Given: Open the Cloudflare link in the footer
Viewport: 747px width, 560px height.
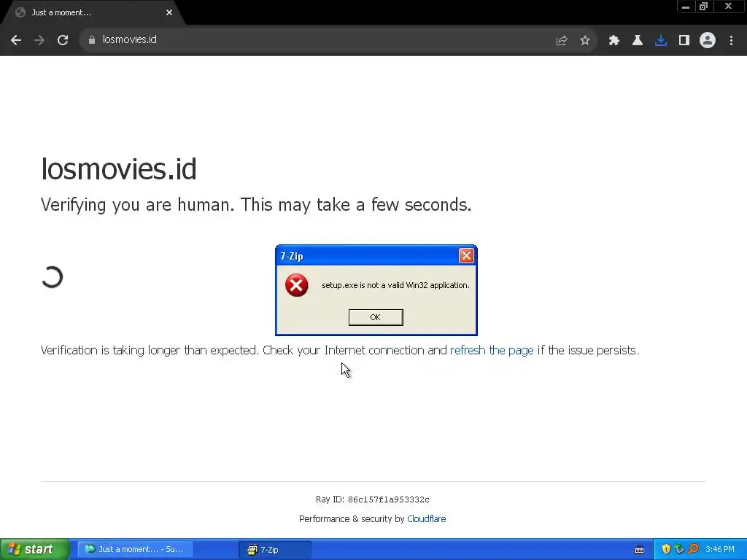Looking at the screenshot, I should (x=426, y=518).
